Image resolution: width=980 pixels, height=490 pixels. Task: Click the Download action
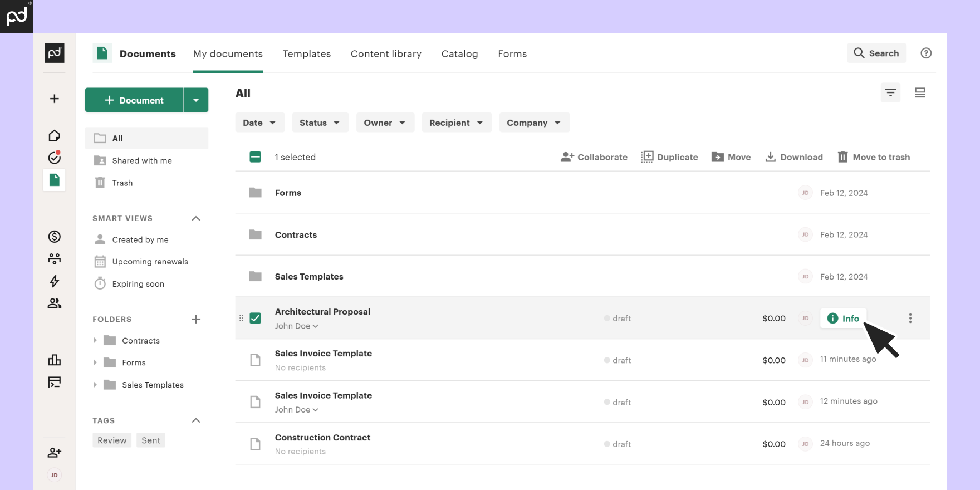794,157
